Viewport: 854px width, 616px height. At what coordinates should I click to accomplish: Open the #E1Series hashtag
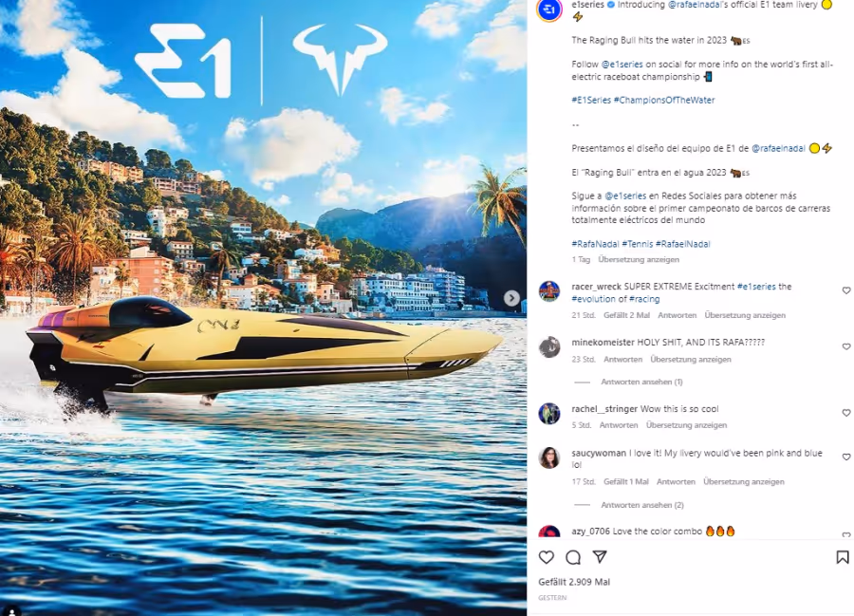[x=591, y=100]
